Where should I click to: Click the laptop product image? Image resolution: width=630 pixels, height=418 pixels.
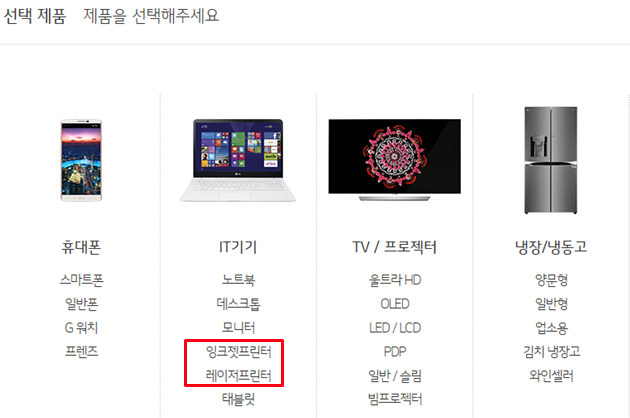coord(238,160)
